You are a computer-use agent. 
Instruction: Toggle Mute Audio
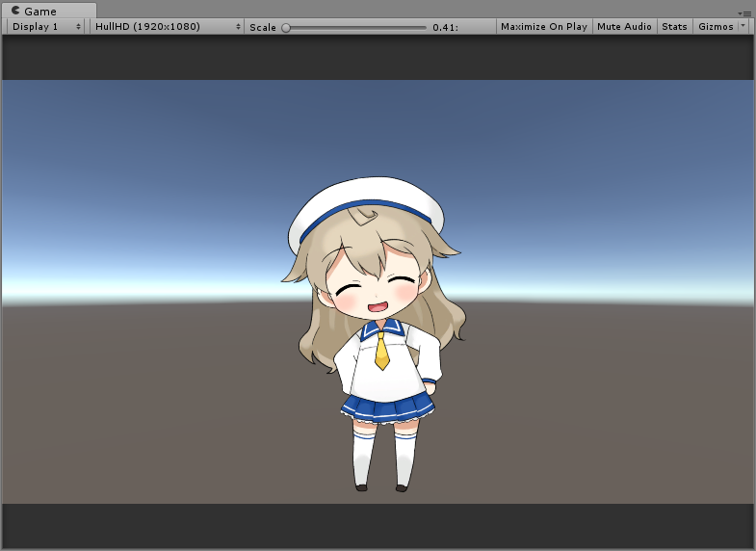[624, 27]
